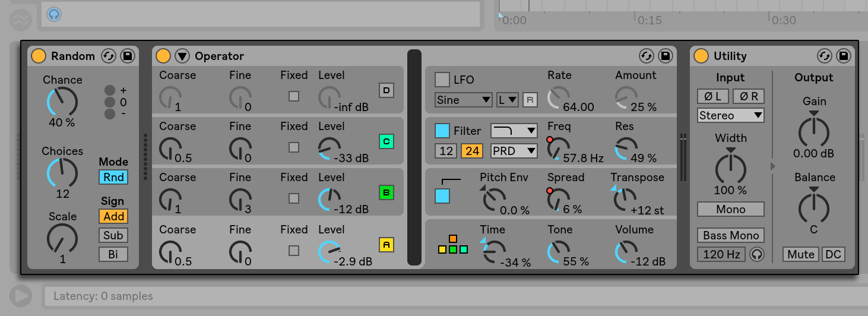868x316 pixels.
Task: Enable Bass Mono in Utility
Action: click(x=731, y=235)
